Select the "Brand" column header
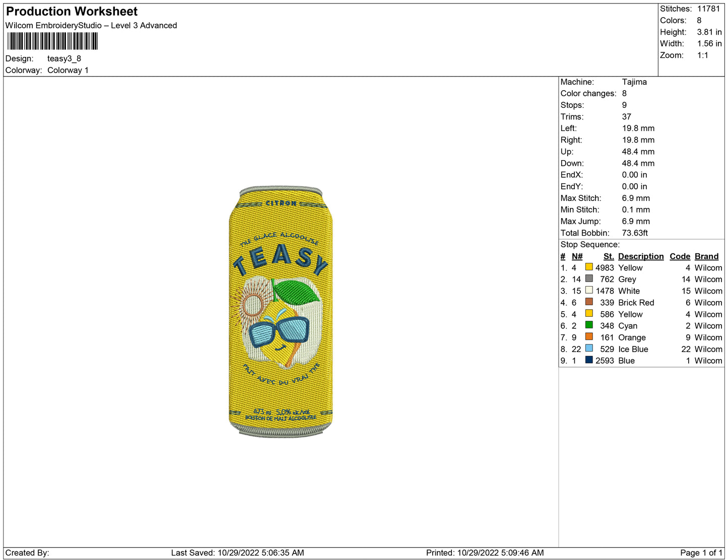 coord(706,256)
